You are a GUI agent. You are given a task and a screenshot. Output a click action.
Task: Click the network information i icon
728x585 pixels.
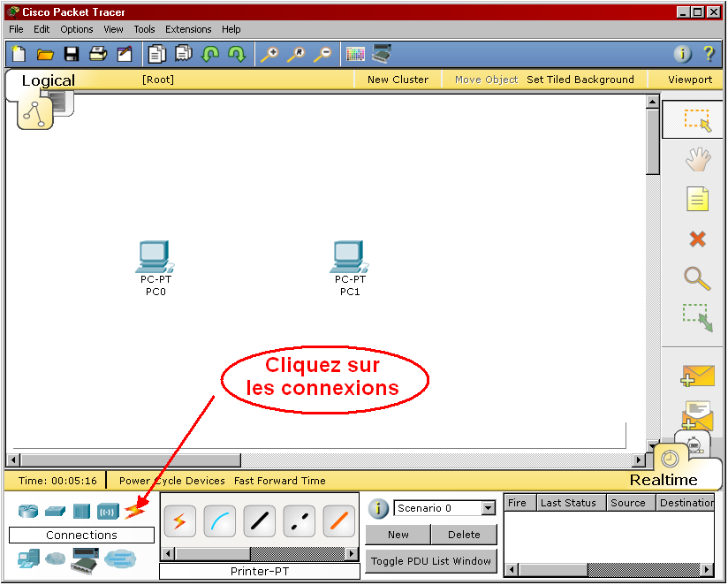[x=682, y=54]
